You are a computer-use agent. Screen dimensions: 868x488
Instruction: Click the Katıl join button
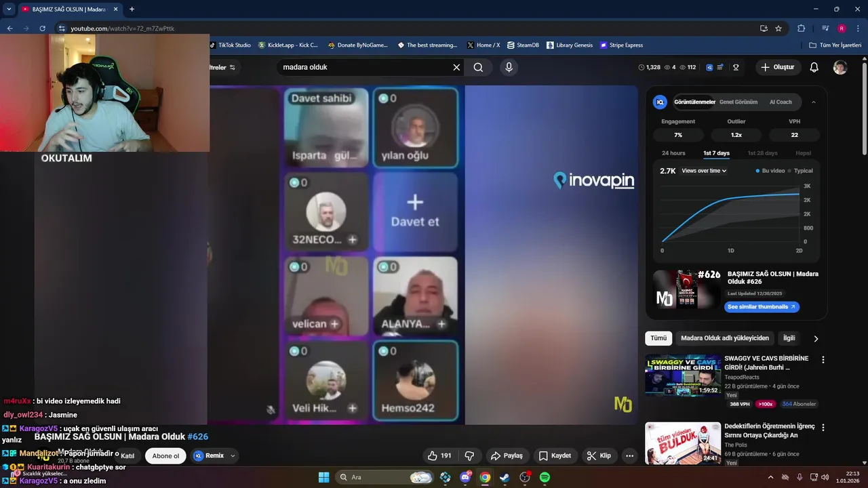point(127,455)
